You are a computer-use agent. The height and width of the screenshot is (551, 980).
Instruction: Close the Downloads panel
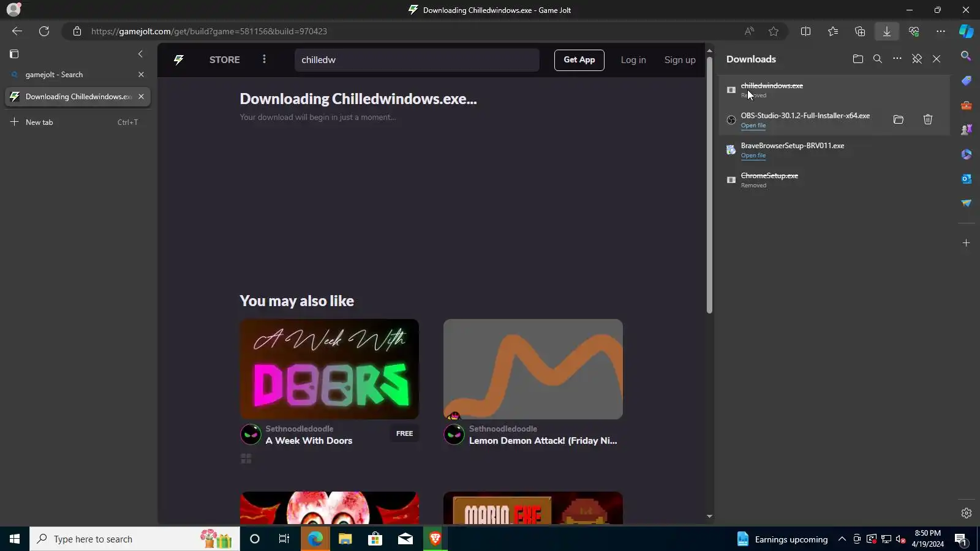[937, 59]
